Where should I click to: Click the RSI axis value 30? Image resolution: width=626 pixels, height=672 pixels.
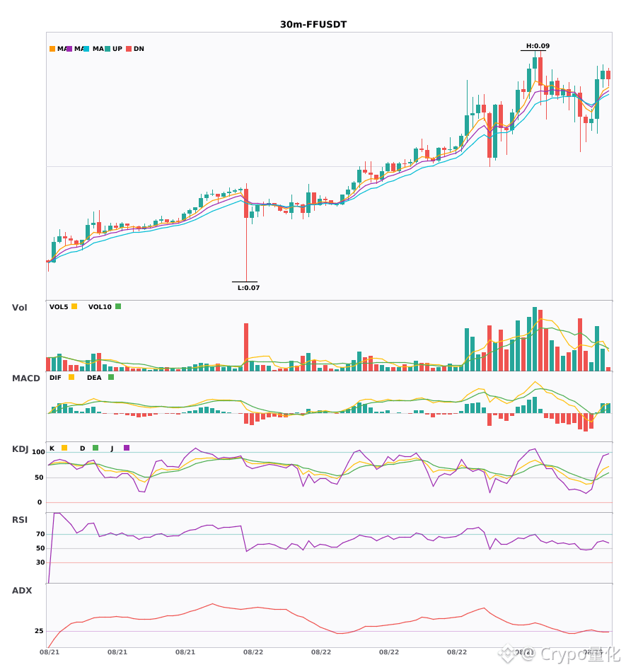pyautogui.click(x=40, y=562)
